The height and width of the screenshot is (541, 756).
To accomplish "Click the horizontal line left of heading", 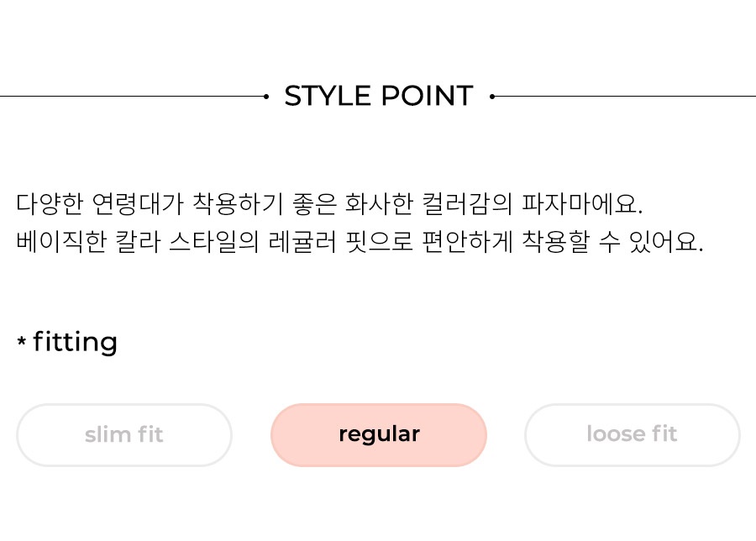I will click(x=132, y=97).
